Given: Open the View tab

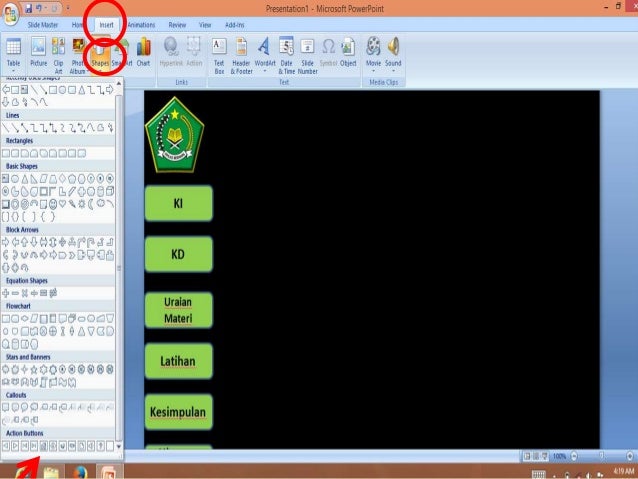Looking at the screenshot, I should pyautogui.click(x=205, y=25).
